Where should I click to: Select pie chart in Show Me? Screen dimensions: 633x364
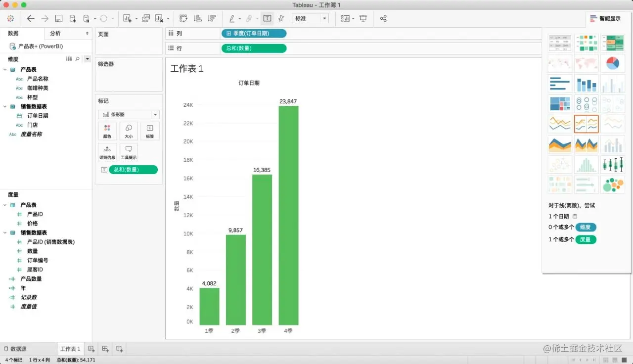(613, 63)
